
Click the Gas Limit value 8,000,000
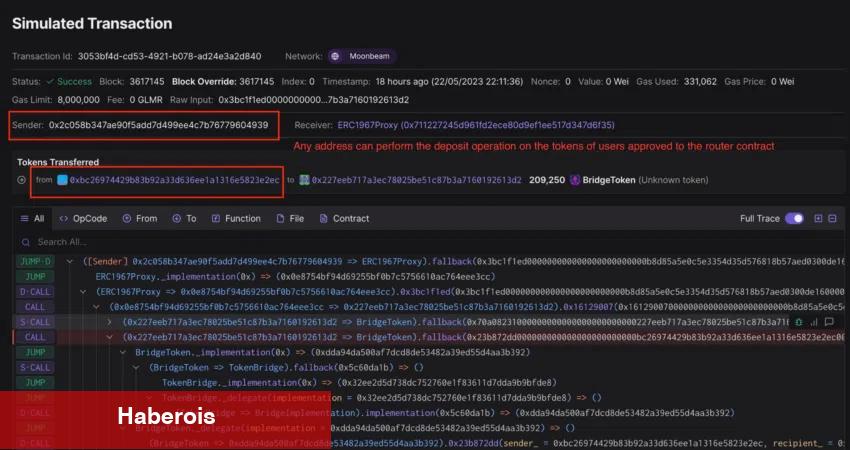78,100
